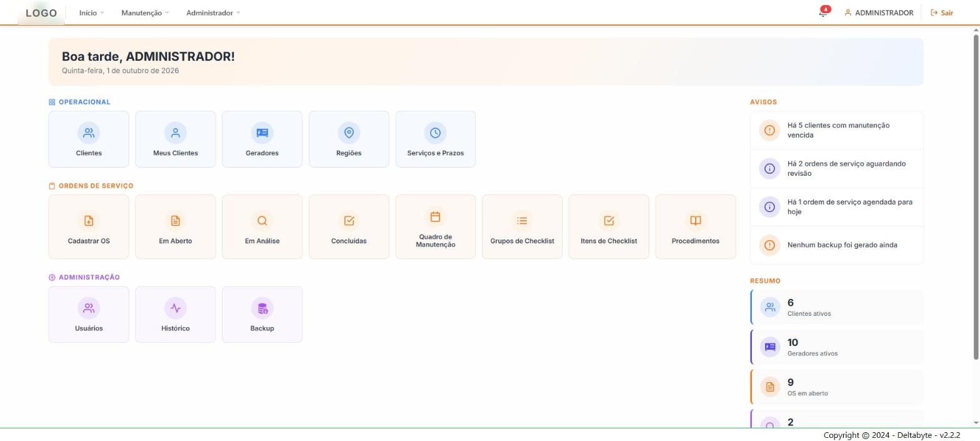Open the Concluídas checkmark icon

349,221
